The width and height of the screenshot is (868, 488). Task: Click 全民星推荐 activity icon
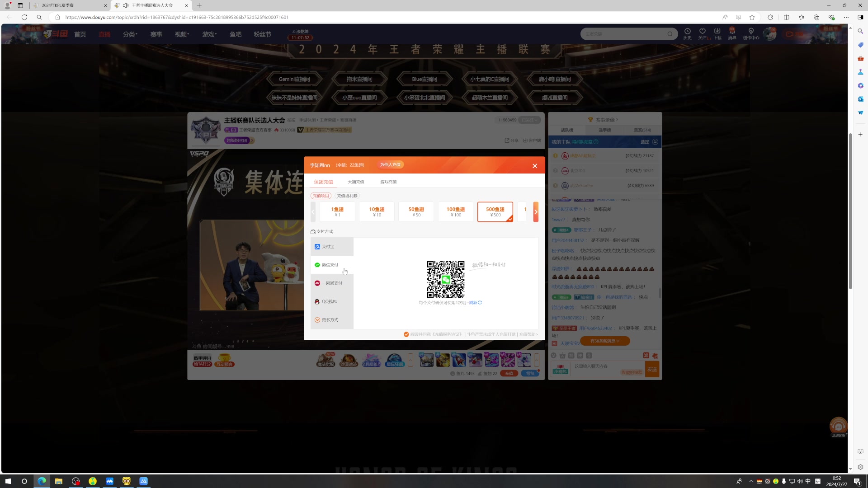pyautogui.click(x=371, y=360)
